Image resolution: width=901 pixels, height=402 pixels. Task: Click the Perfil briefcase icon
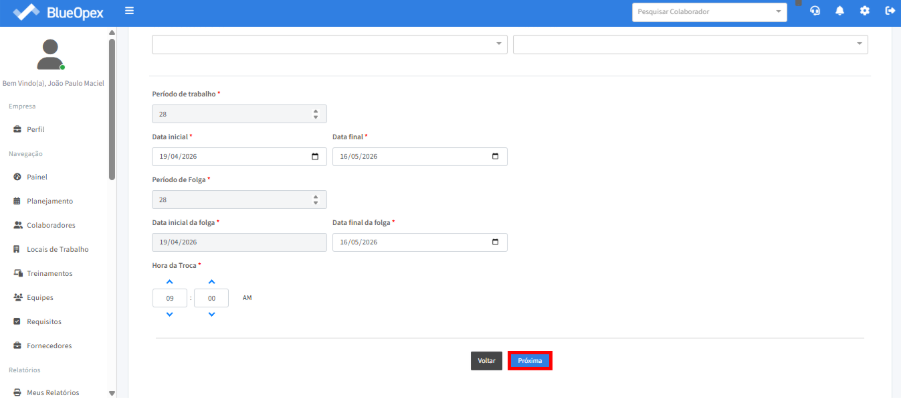pyautogui.click(x=17, y=130)
